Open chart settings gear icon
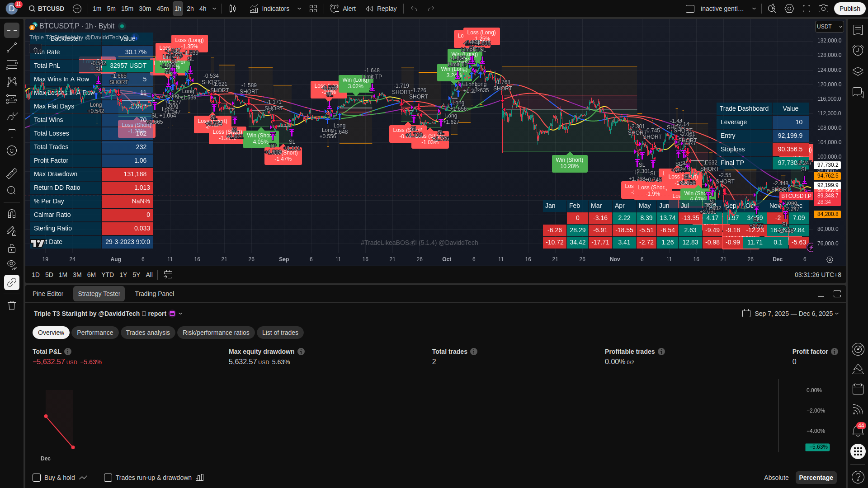 click(x=789, y=9)
